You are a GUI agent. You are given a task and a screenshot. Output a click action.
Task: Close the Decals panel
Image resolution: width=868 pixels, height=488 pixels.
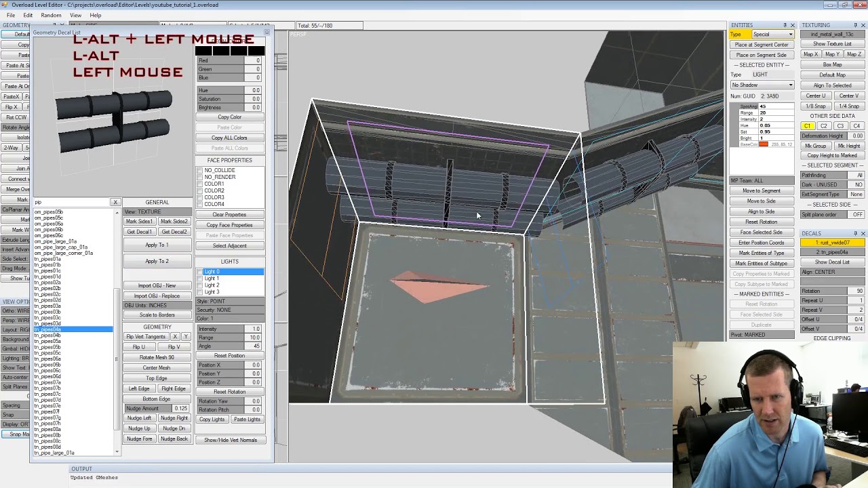[x=863, y=234]
